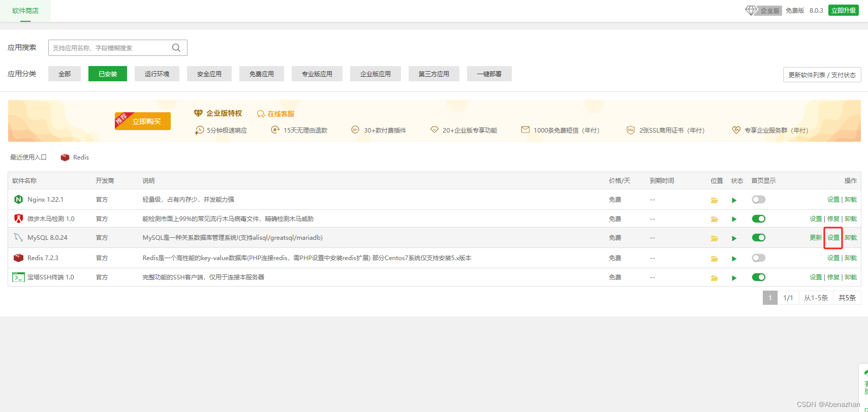The height and width of the screenshot is (412, 868).
Task: Click the 共5条 pagination text
Action: 847,298
